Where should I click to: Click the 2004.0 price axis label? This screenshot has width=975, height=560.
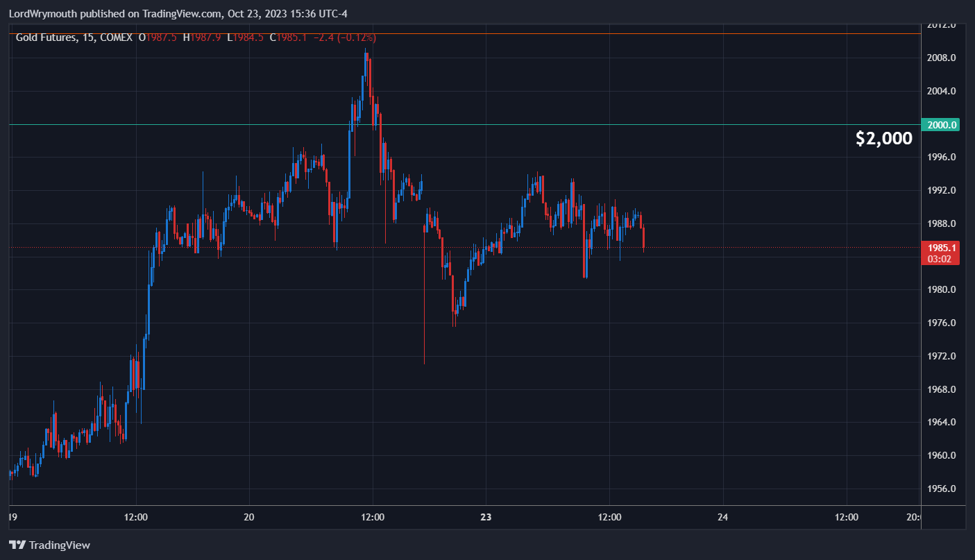942,91
